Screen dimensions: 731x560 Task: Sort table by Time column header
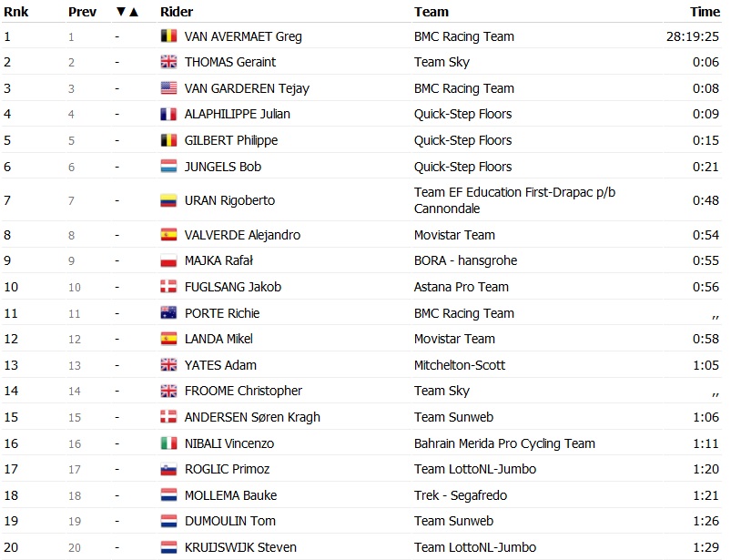(x=704, y=12)
